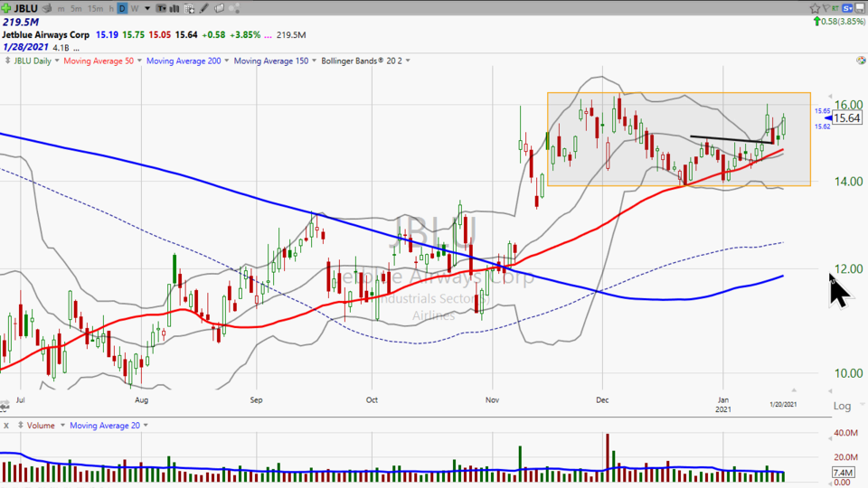868x488 pixels.
Task: Click the Volume pane reorder arrows icon
Action: click(x=21, y=425)
